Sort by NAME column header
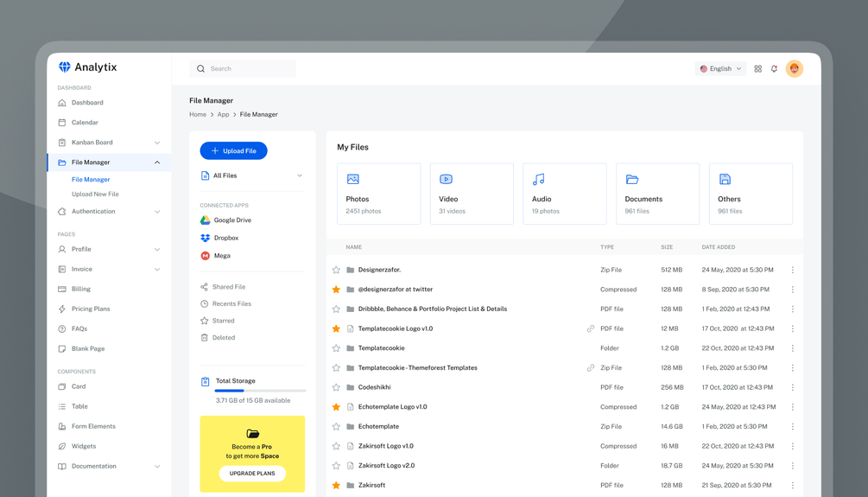This screenshot has width=868, height=497. (x=354, y=247)
